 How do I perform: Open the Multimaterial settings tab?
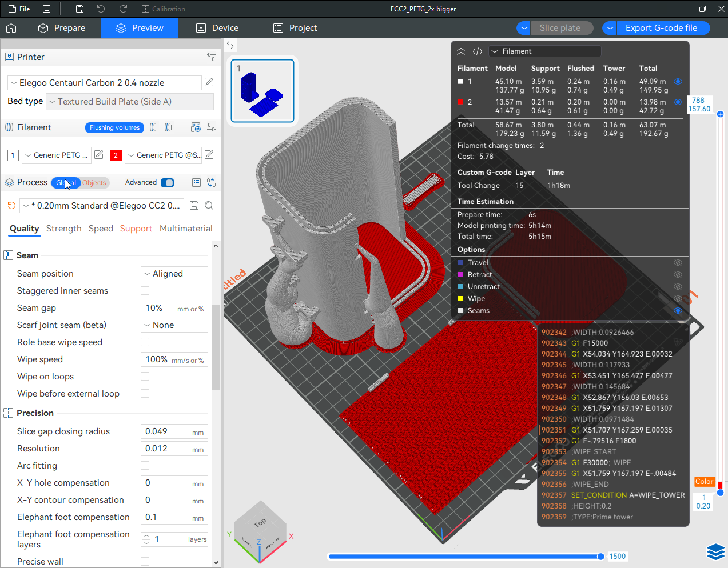pyautogui.click(x=186, y=229)
